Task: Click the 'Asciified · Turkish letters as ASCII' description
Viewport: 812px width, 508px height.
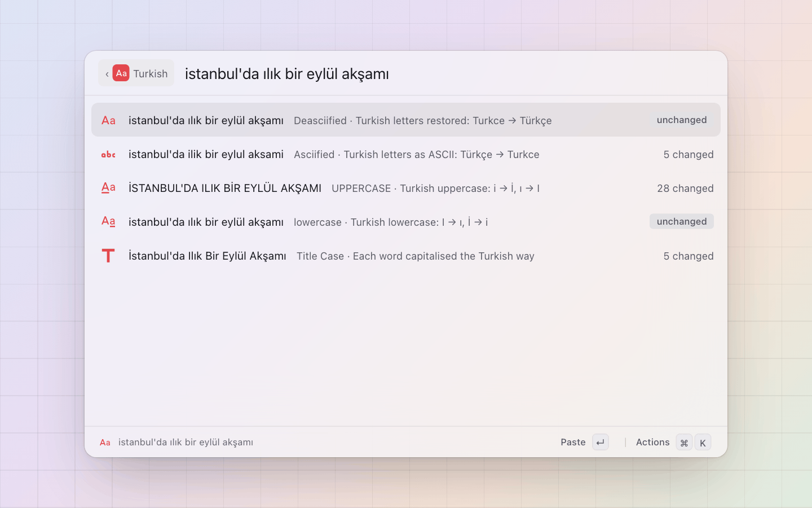Action: click(417, 155)
